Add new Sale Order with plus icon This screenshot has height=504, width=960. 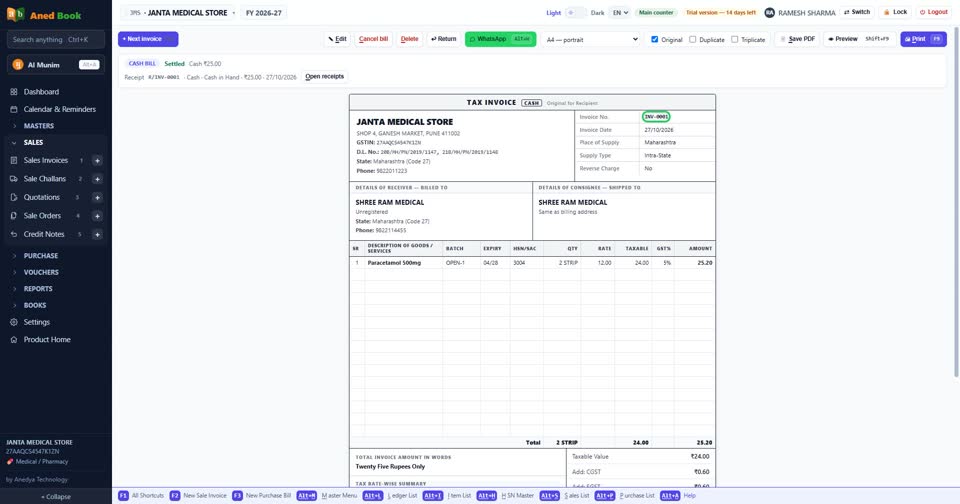[x=97, y=216]
